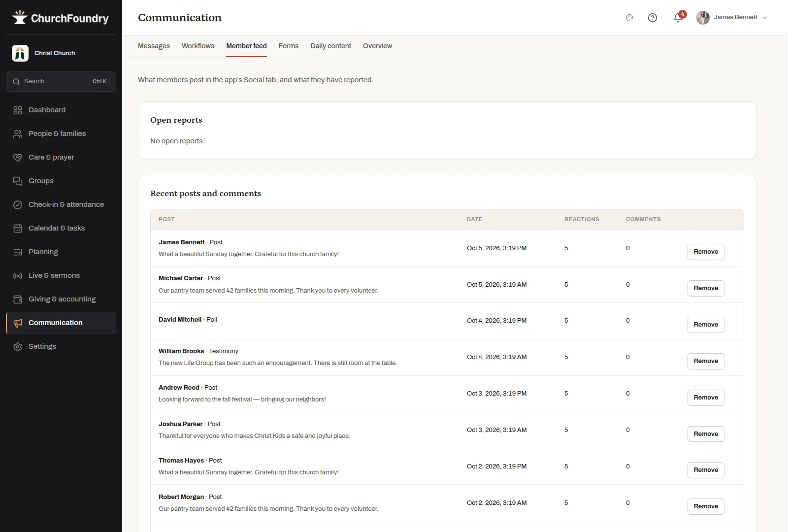
Task: Open the theme palette icon
Action: [629, 18]
